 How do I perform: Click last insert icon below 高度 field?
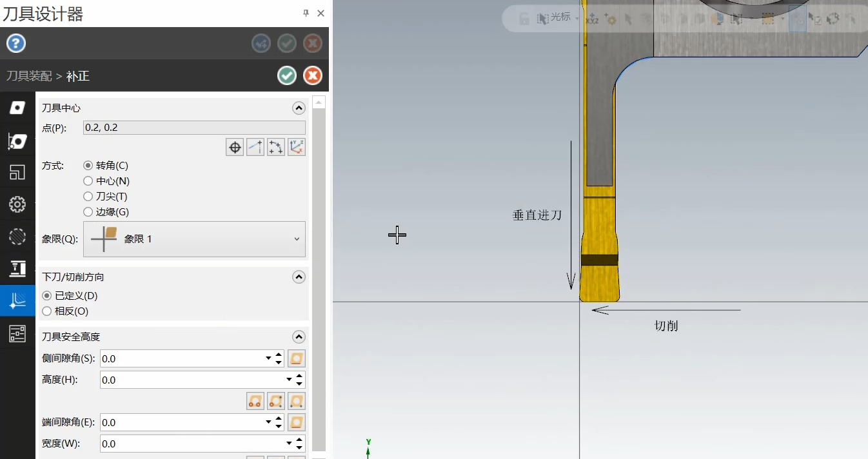pyautogui.click(x=297, y=401)
